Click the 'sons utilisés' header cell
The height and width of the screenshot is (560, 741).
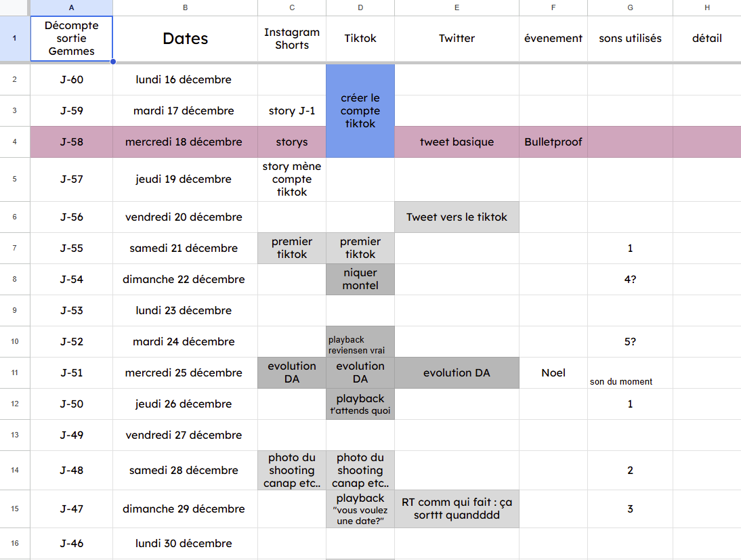[x=629, y=39]
